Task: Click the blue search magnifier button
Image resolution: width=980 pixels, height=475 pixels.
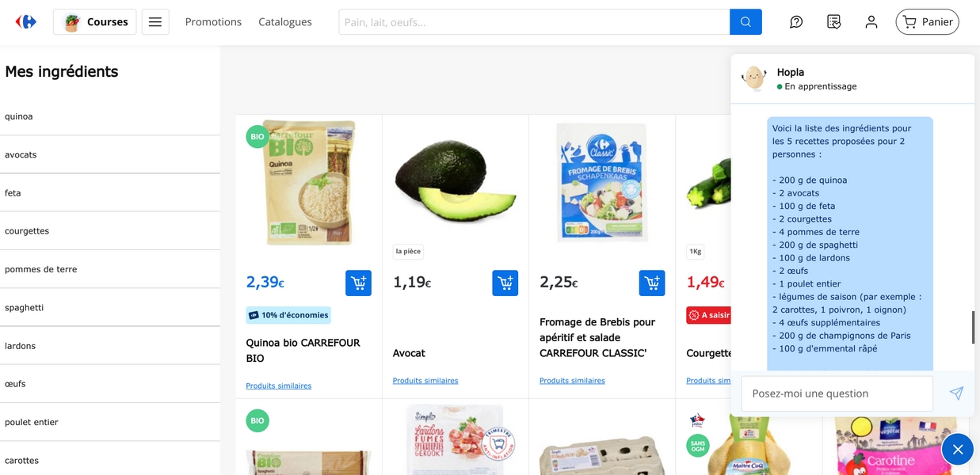Action: pyautogui.click(x=745, y=22)
